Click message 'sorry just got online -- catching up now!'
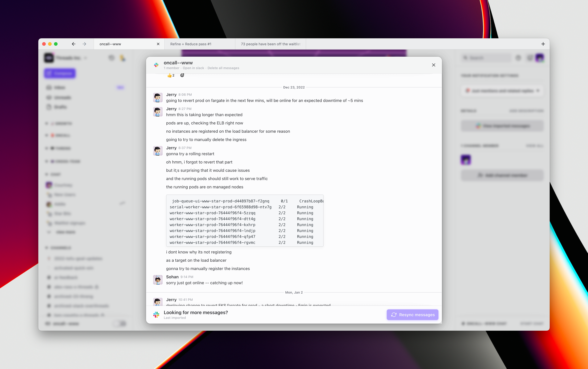The height and width of the screenshot is (369, 588). (x=204, y=283)
